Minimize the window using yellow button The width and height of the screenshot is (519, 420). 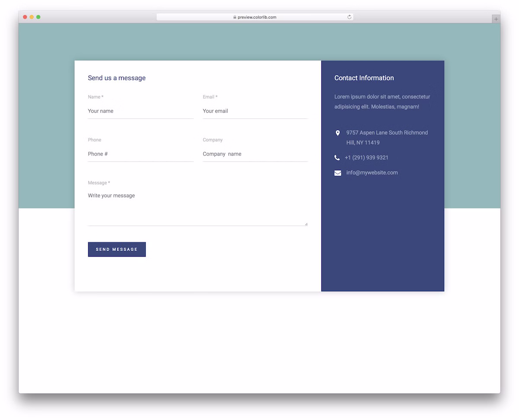[x=32, y=17]
